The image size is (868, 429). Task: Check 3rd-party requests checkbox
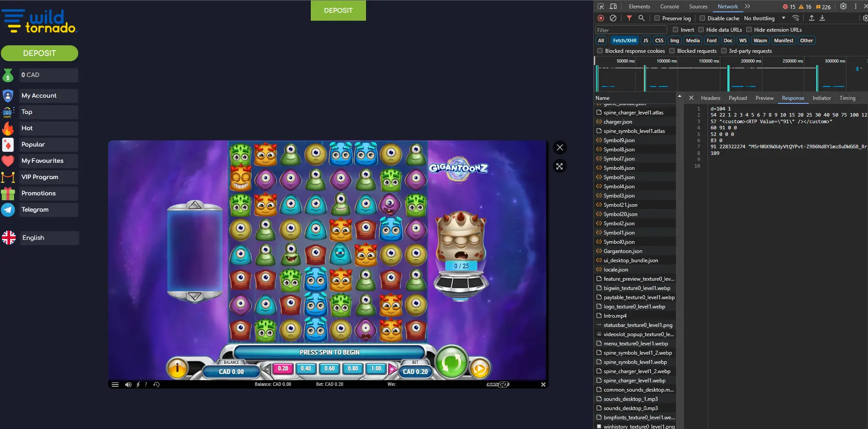pos(724,51)
